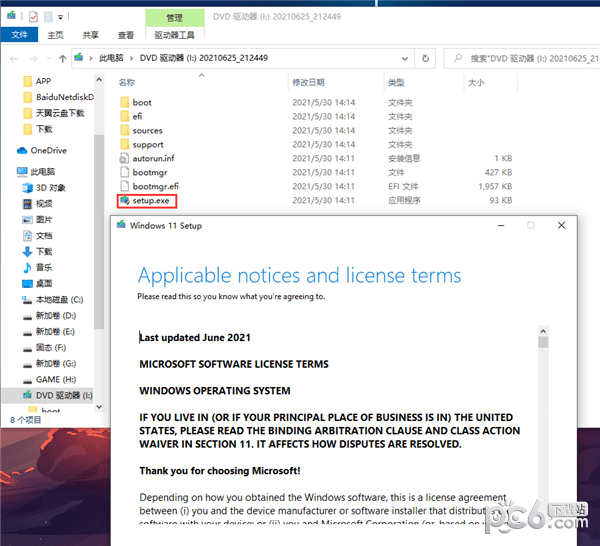Image resolution: width=600 pixels, height=546 pixels.
Task: Minimize the Windows 11 Setup window
Action: [501, 225]
